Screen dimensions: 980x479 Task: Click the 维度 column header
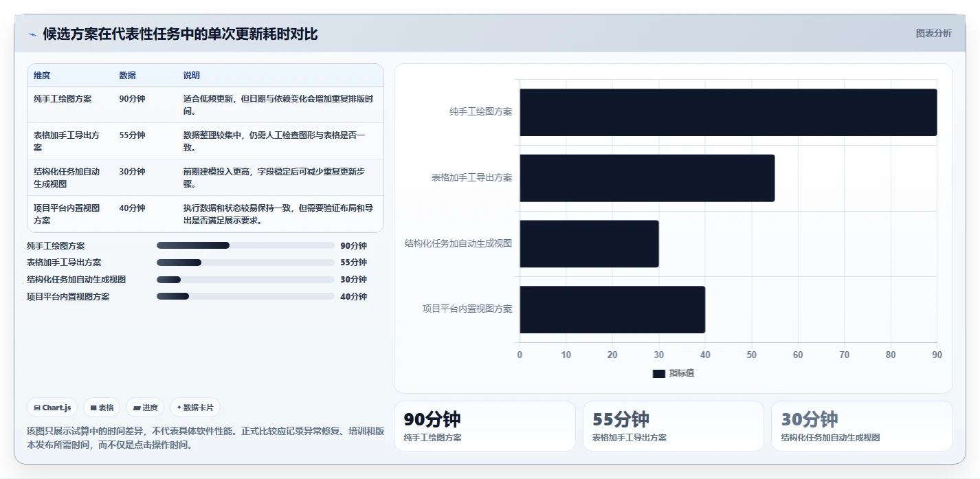tap(42, 76)
